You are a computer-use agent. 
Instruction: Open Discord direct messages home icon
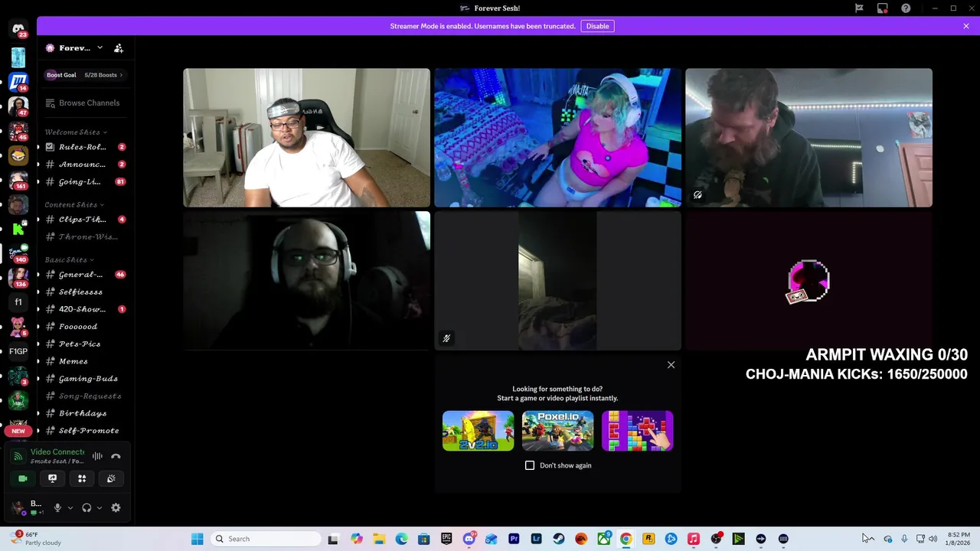tap(18, 28)
